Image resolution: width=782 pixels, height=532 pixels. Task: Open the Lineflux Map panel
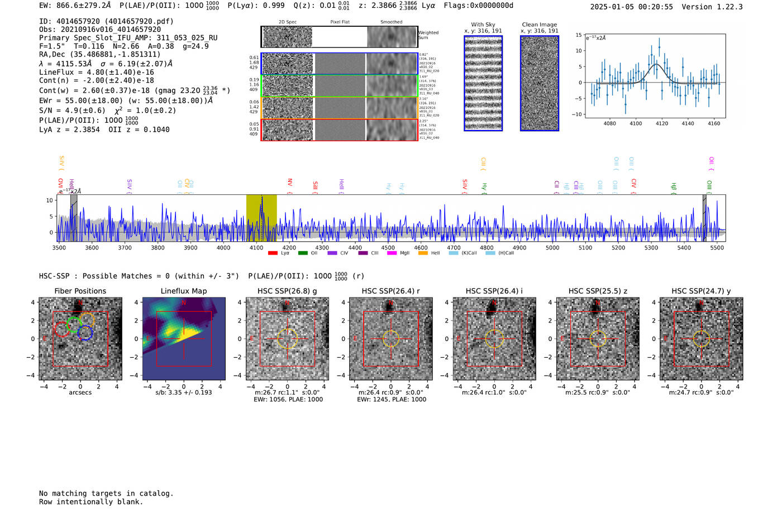[x=184, y=339]
